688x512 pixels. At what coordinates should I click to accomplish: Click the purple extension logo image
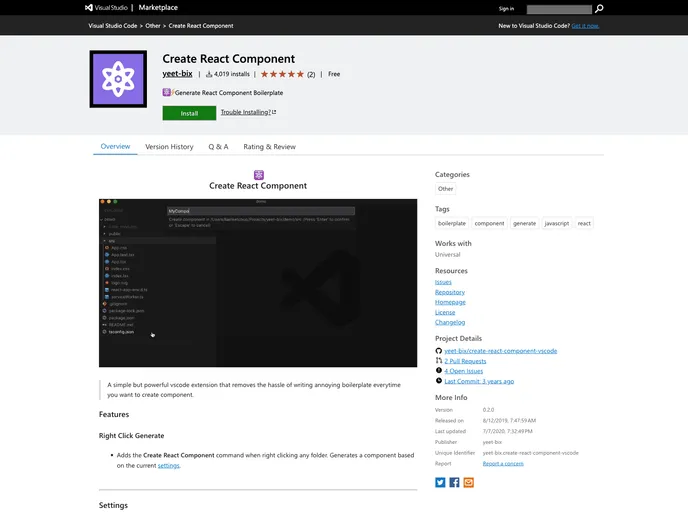tap(118, 79)
